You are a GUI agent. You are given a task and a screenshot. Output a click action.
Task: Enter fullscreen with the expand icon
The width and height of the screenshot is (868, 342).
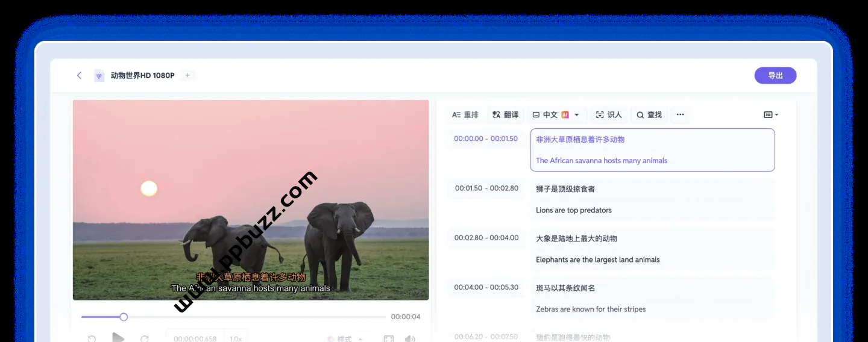pyautogui.click(x=389, y=339)
